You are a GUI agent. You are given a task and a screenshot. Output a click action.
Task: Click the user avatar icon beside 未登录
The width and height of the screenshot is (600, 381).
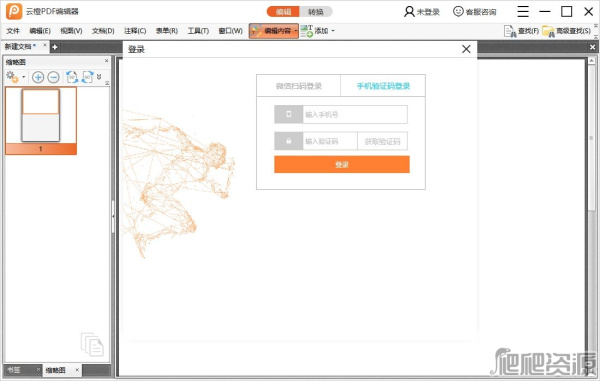409,11
